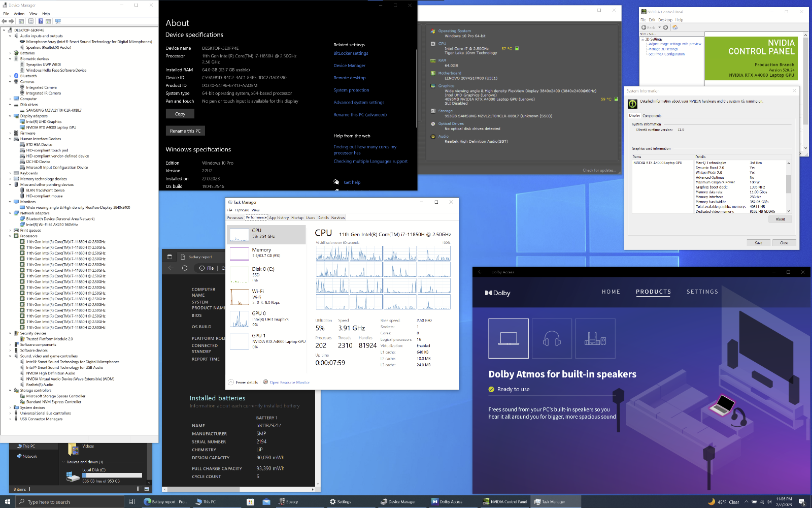812x508 pixels.
Task: Click the Rename this PC button
Action: pos(185,131)
